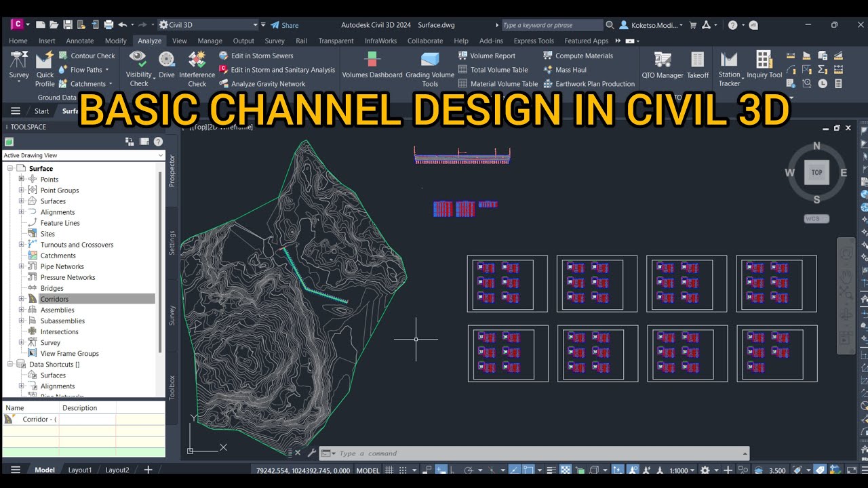
Task: Open Edit in Storm Sewers
Action: [256, 56]
